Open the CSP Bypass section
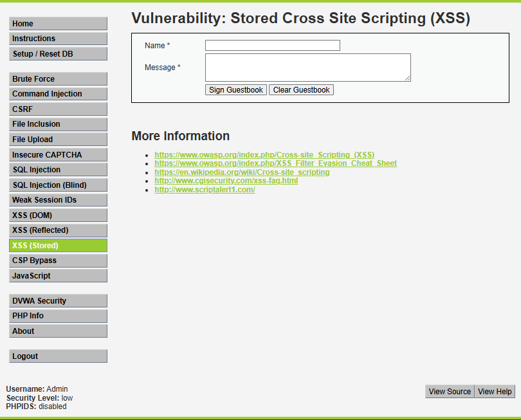This screenshot has width=521, height=420. click(x=58, y=260)
